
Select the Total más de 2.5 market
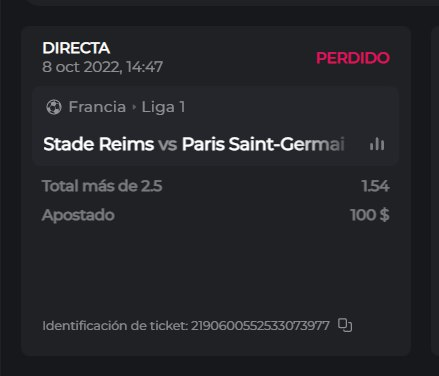click(102, 186)
